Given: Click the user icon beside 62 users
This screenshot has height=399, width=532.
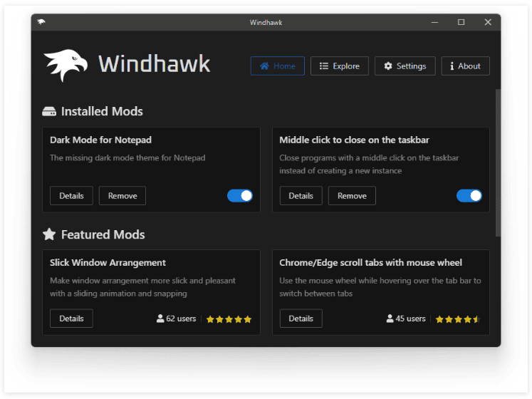Looking at the screenshot, I should click(x=160, y=318).
